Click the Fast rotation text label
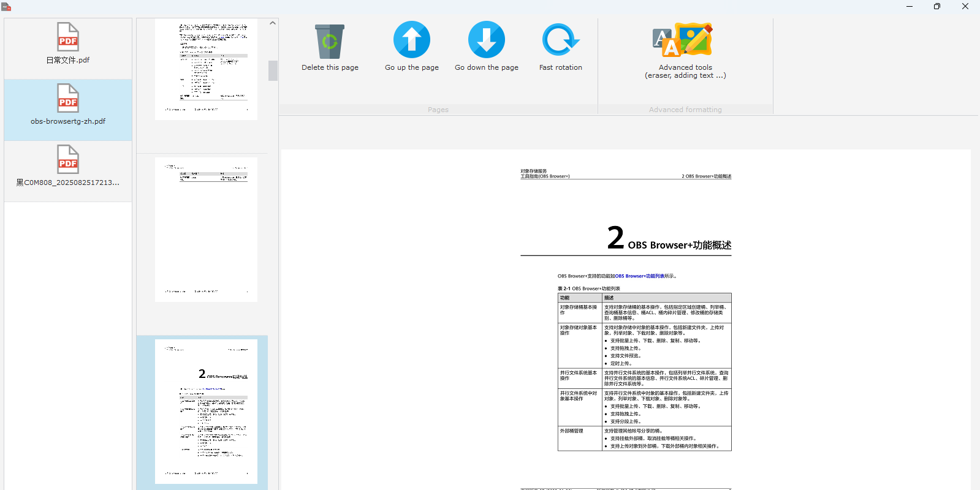 [561, 67]
